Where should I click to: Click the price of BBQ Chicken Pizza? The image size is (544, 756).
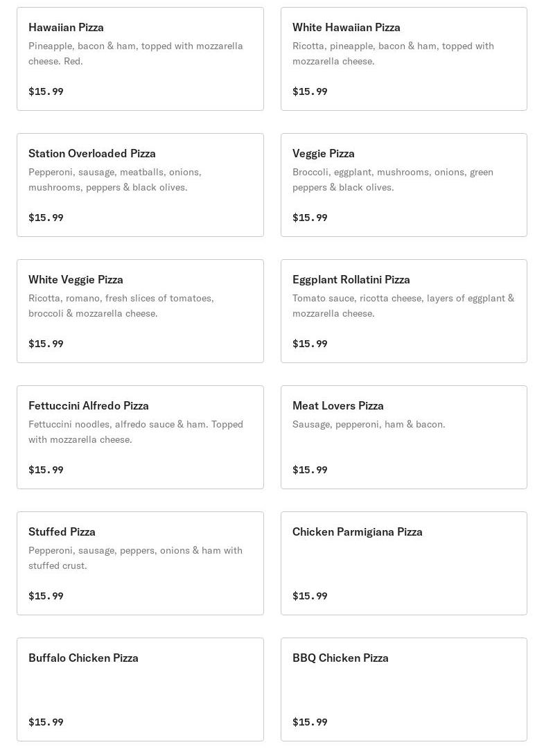click(310, 722)
